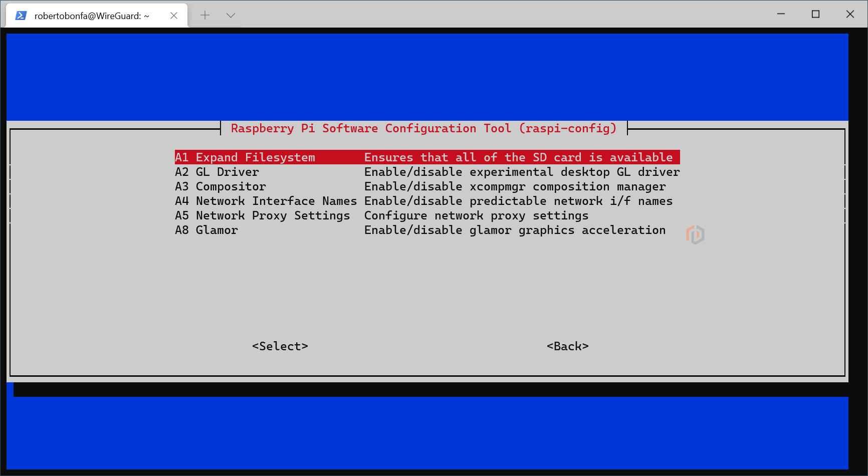
Task: Click 'Enable/disable glamor graphics acceleration' text
Action: coord(515,230)
